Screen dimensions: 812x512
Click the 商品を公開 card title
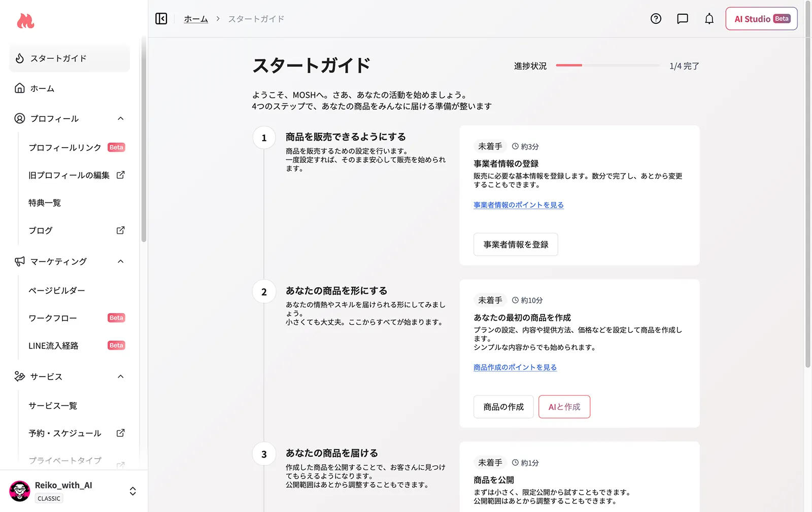click(x=494, y=480)
